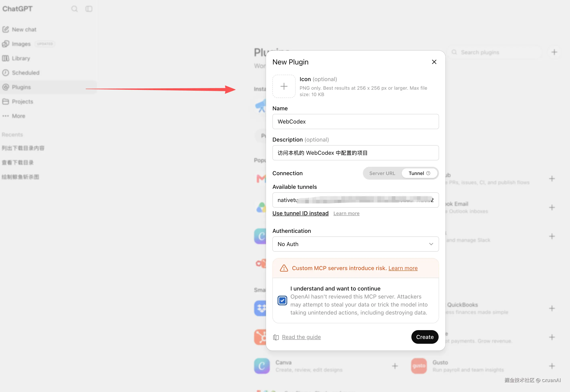Open Learn more in MCP risk warning
The image size is (570, 392).
tap(403, 268)
